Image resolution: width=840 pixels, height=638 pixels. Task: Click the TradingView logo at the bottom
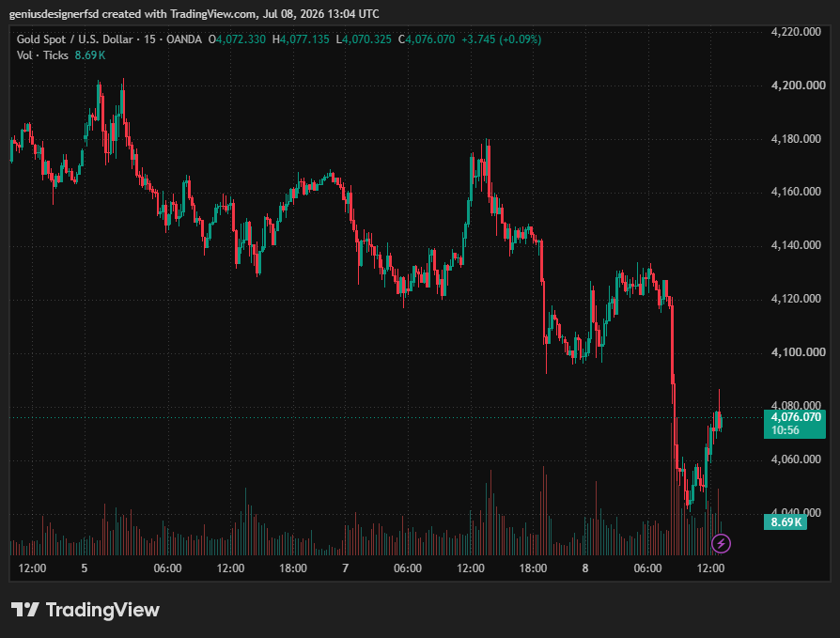(86, 610)
